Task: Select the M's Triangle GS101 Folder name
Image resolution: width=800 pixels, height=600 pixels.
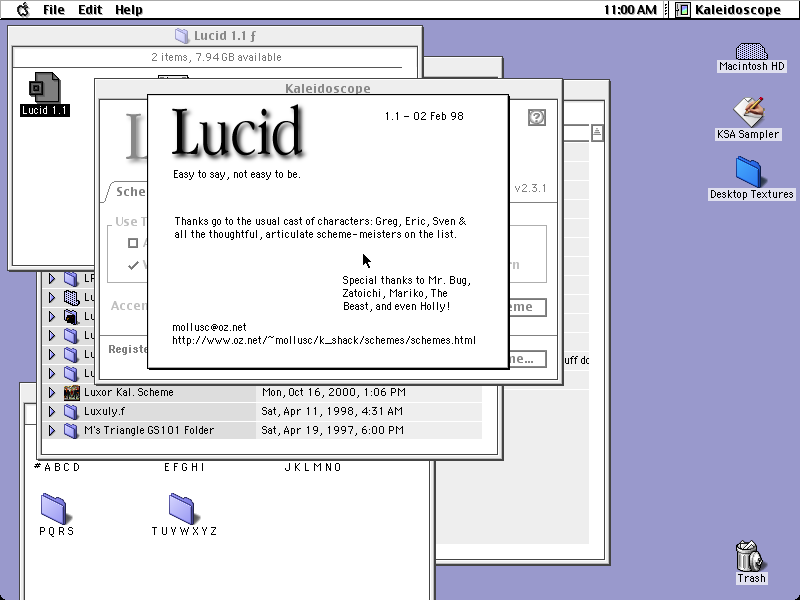Action: [x=148, y=430]
